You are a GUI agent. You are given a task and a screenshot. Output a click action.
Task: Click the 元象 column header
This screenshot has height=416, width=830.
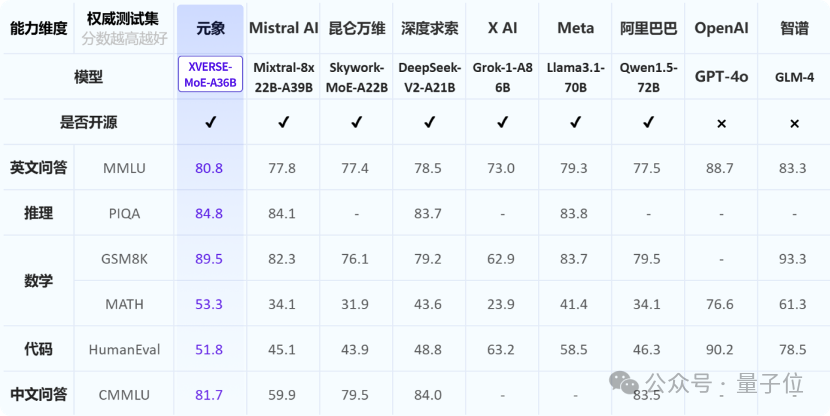[211, 28]
